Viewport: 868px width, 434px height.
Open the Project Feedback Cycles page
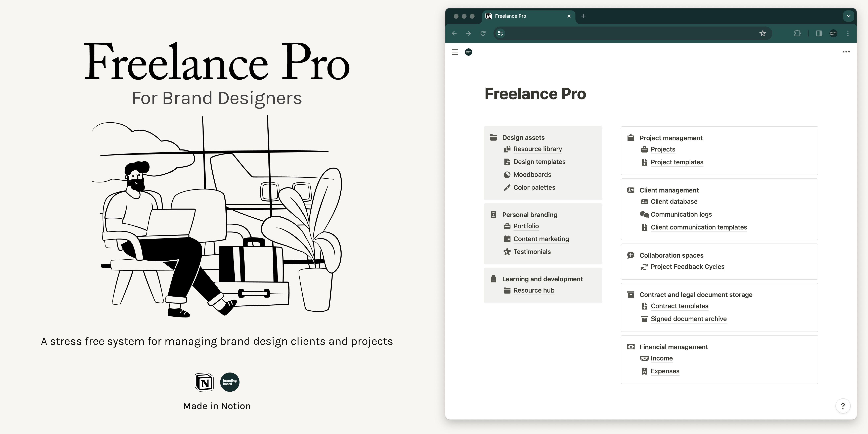pos(687,267)
